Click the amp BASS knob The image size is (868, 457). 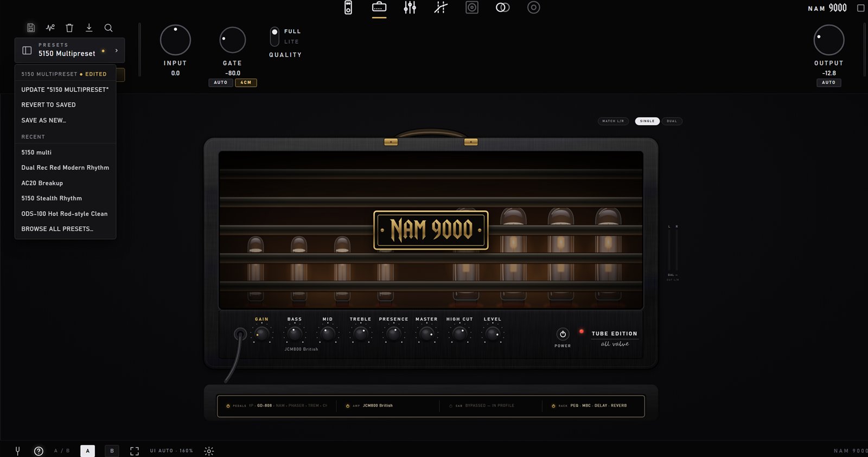pos(295,334)
